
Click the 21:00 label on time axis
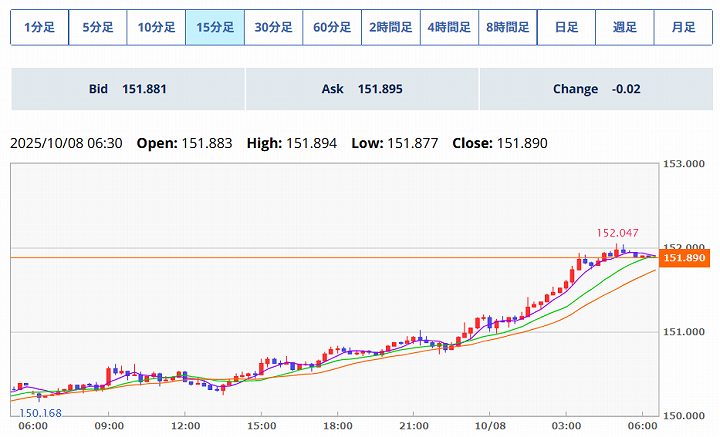pyautogui.click(x=414, y=425)
